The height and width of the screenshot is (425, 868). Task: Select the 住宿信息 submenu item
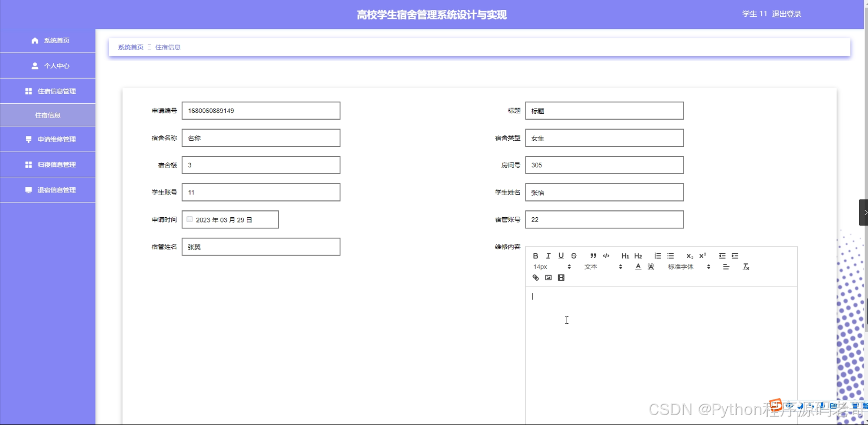[x=48, y=115]
